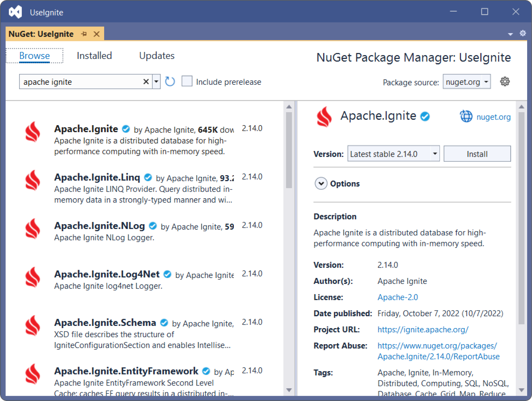Click the Apache.Ignite.EntityFramework package title
The height and width of the screenshot is (401, 532).
pos(126,371)
